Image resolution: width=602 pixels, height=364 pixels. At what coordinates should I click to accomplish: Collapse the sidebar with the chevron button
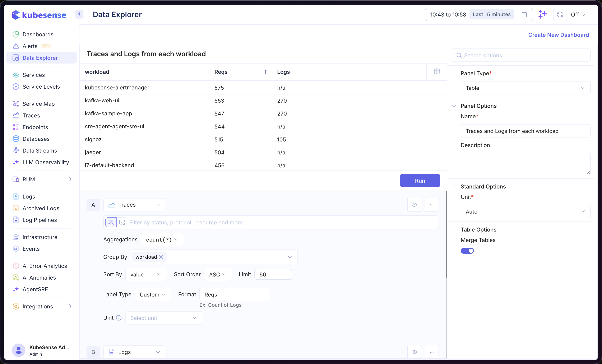click(79, 14)
